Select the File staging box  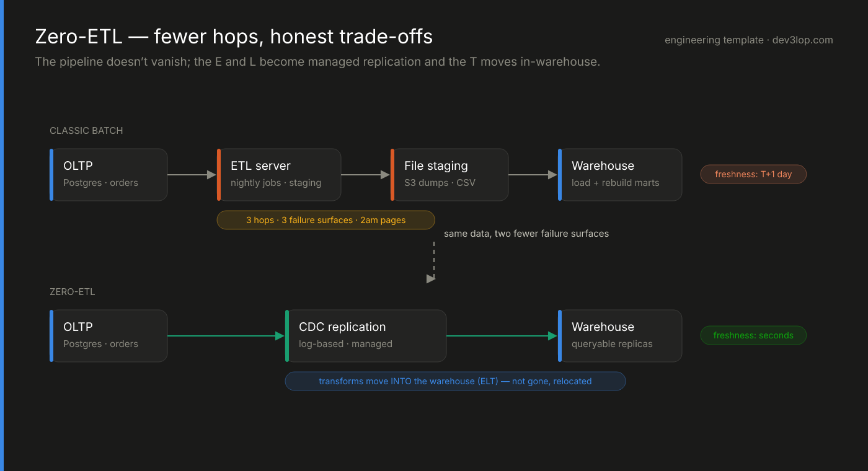[449, 175]
